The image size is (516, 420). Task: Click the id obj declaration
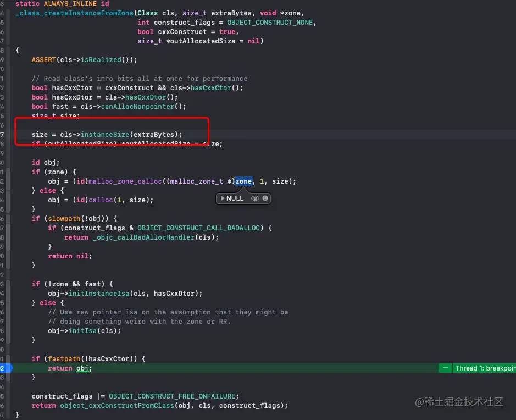46,163
